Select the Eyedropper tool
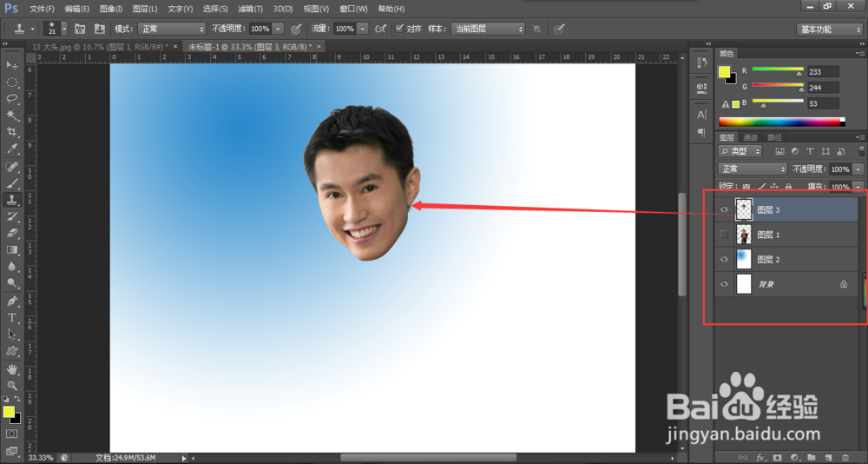Viewport: 868px width, 464px height. tap(11, 149)
